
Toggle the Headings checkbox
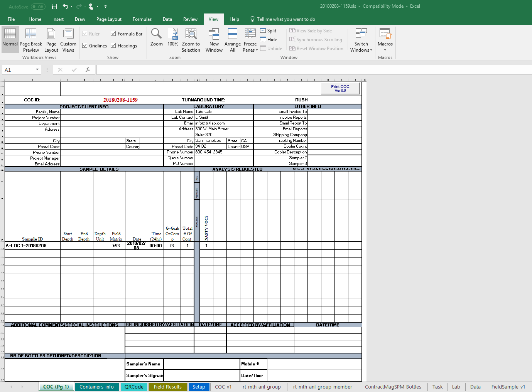[113, 45]
